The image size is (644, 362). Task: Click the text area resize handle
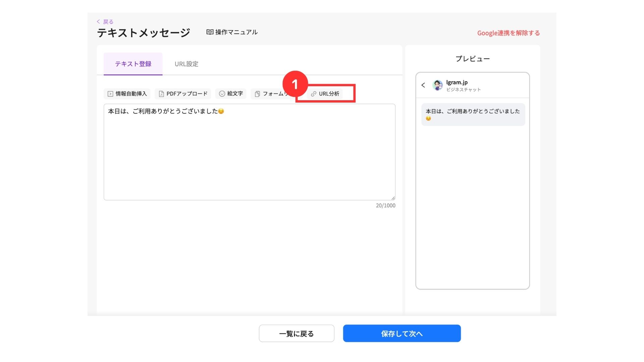[x=393, y=198]
